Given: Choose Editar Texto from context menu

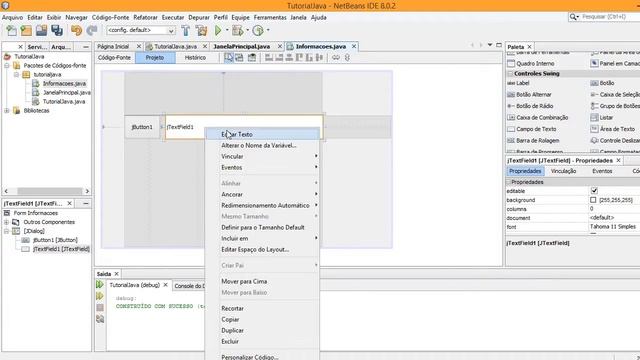Looking at the screenshot, I should tap(262, 134).
